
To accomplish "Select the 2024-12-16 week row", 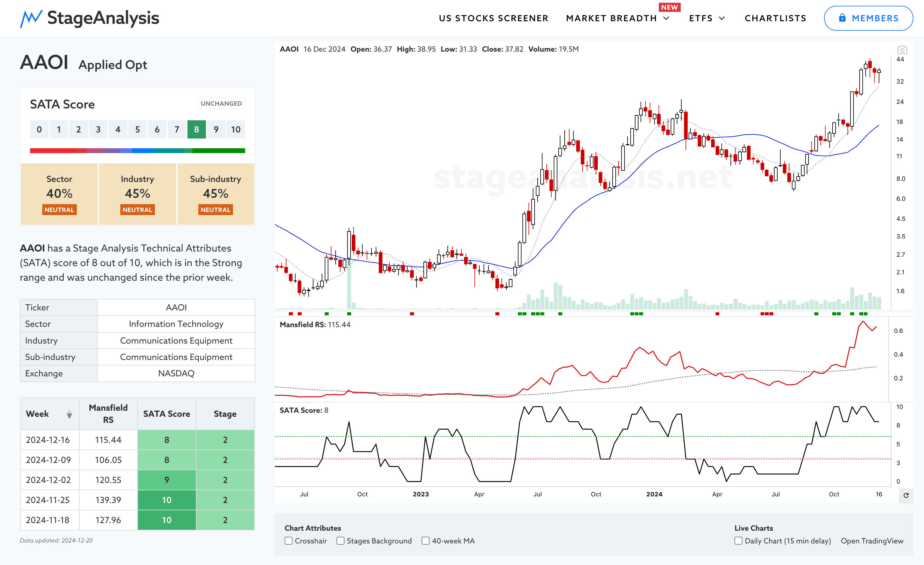I will coord(137,440).
